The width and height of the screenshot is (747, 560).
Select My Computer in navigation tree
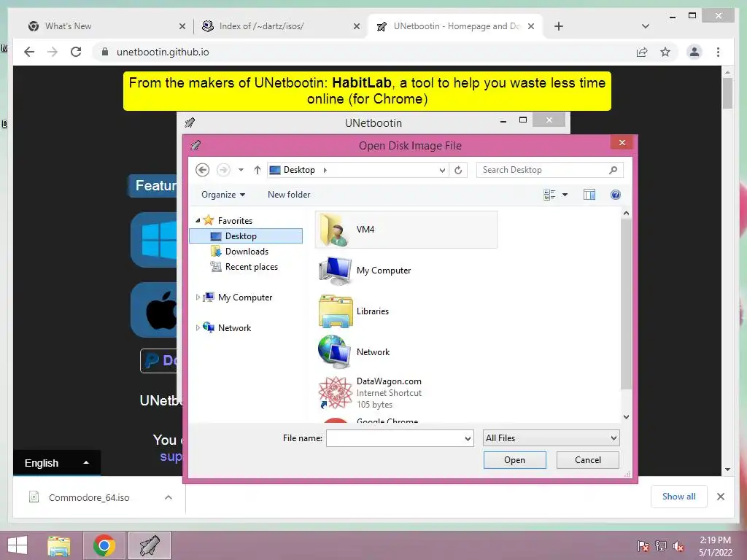click(x=244, y=297)
